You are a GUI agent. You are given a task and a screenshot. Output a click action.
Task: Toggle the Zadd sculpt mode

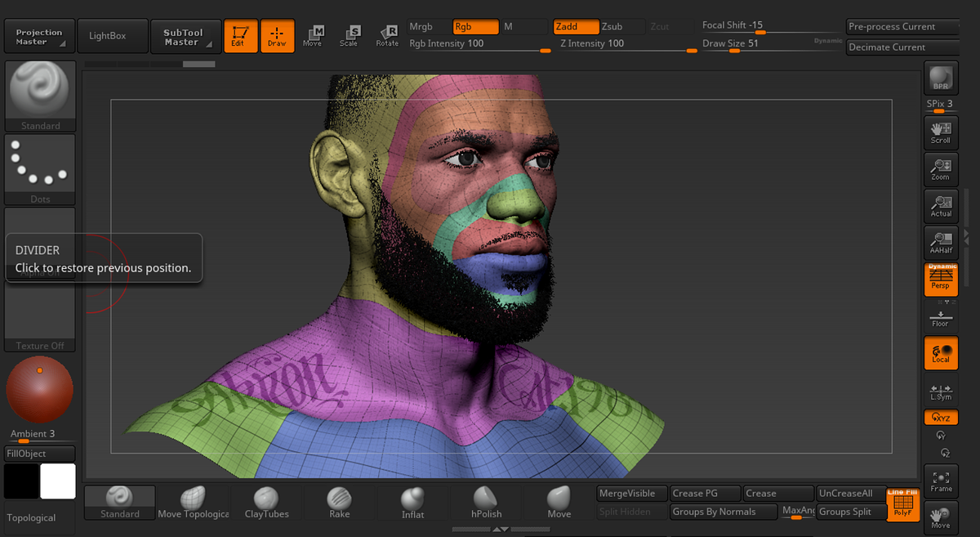(x=575, y=27)
